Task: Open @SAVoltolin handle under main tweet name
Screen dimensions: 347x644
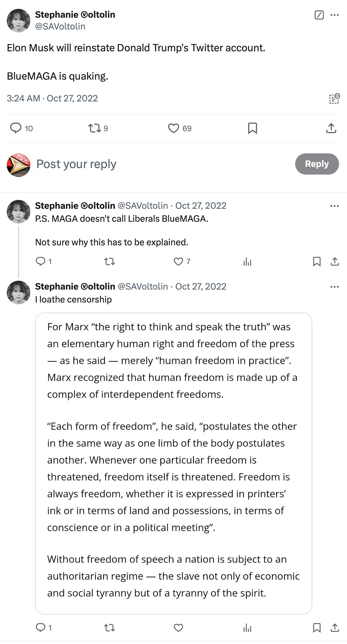Action: click(60, 27)
